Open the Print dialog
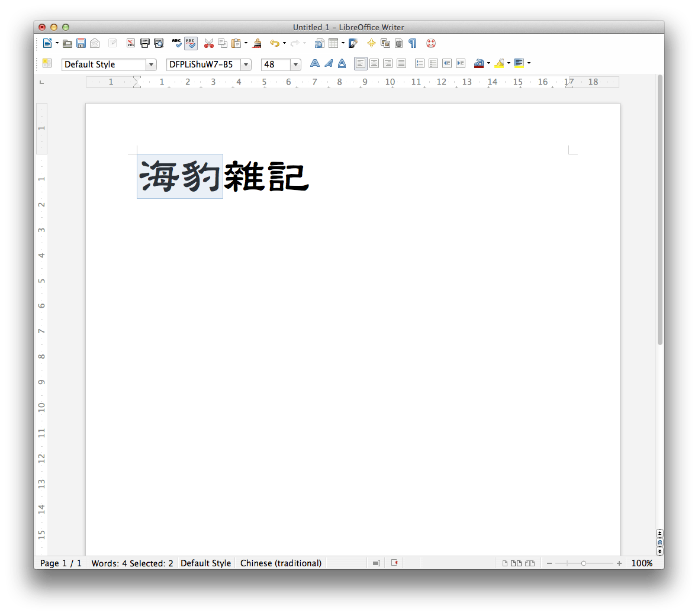The image size is (698, 616). tap(144, 43)
